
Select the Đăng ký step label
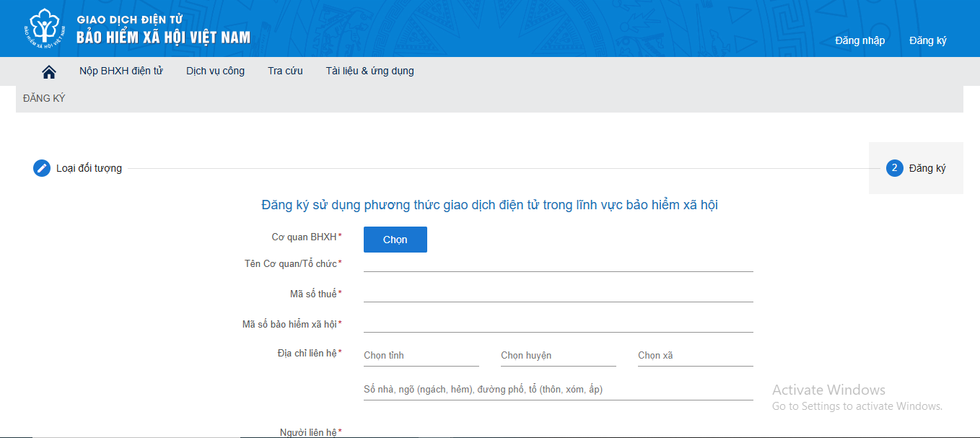coord(927,168)
